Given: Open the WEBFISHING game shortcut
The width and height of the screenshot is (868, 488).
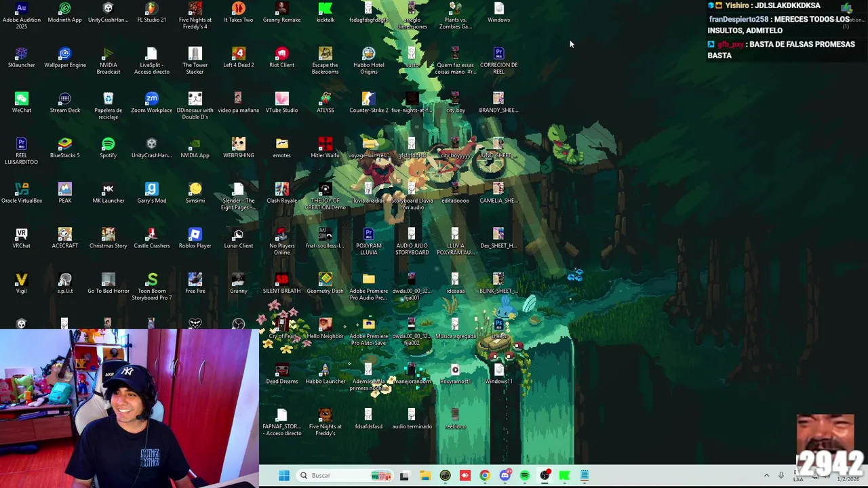Looking at the screenshot, I should coord(238,148).
